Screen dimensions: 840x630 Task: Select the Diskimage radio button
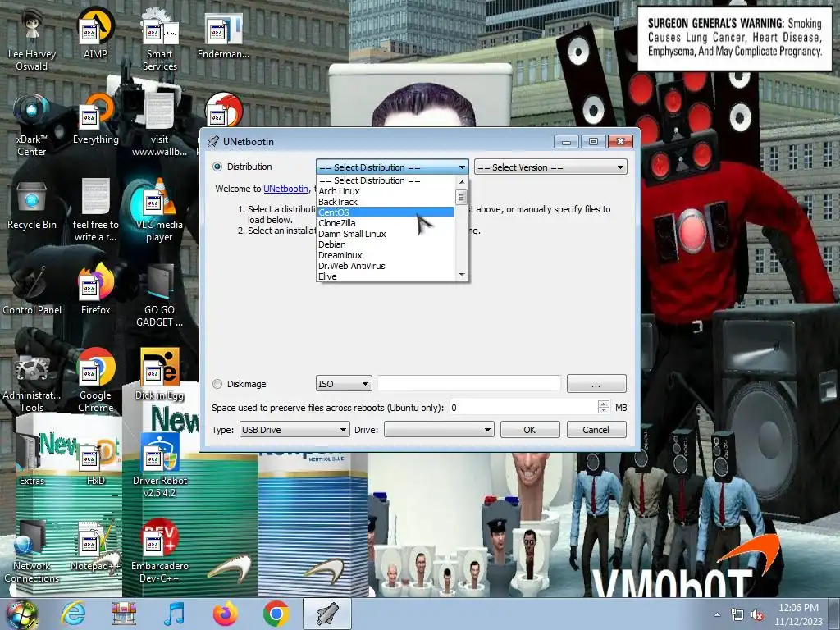click(x=217, y=384)
